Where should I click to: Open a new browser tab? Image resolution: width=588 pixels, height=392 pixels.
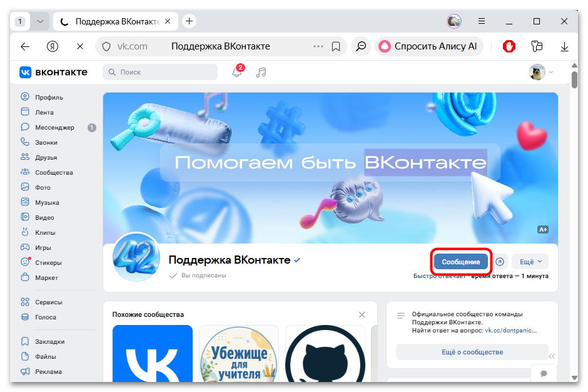pyautogui.click(x=190, y=21)
